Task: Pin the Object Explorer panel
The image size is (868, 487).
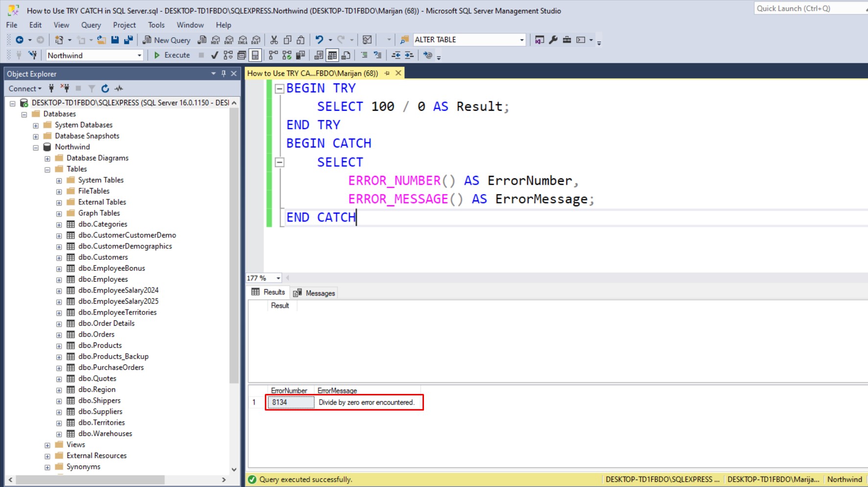Action: (x=223, y=73)
